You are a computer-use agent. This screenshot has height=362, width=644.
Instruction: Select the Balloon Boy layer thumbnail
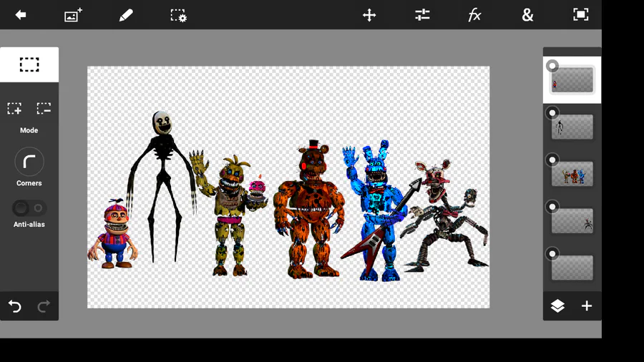click(572, 80)
